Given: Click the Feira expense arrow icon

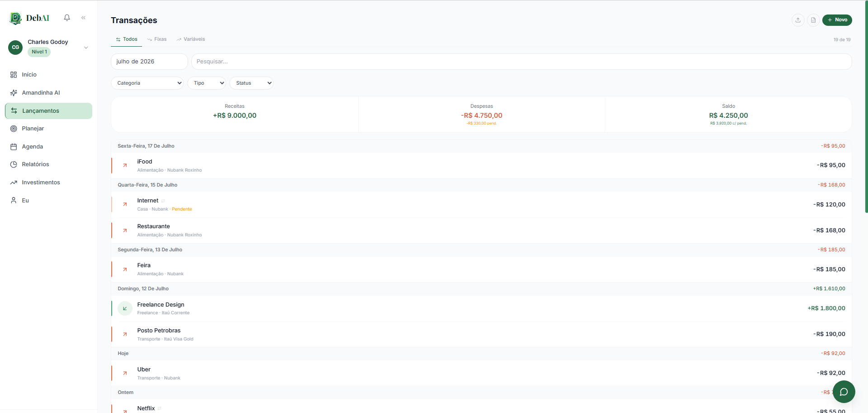Looking at the screenshot, I should (x=125, y=269).
